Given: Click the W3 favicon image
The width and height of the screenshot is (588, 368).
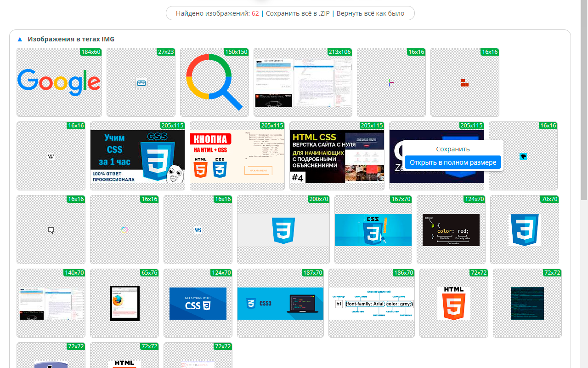Looking at the screenshot, I should point(198,230).
